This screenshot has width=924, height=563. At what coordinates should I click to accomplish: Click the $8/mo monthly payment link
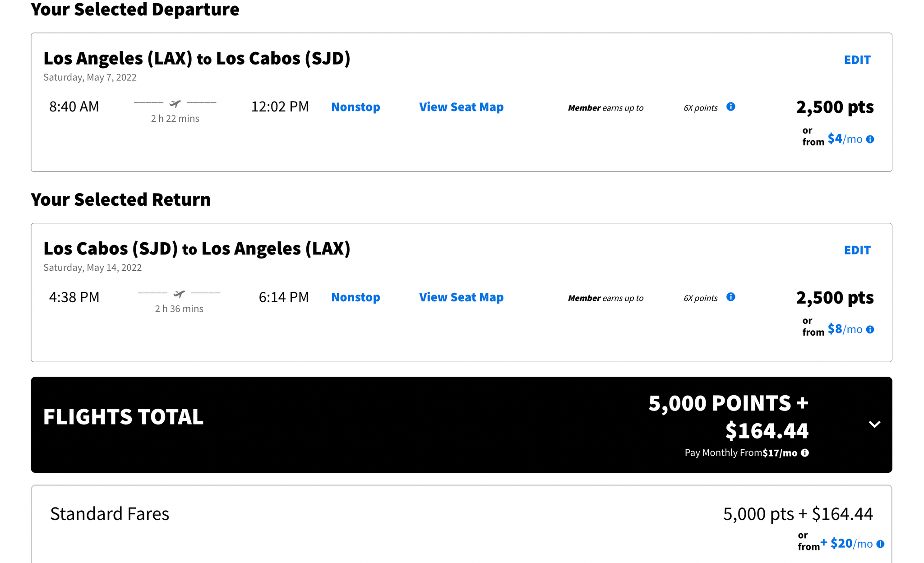845,329
